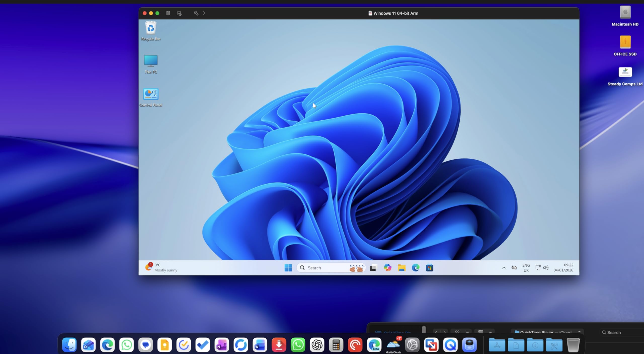Open the ENG UK language switcher
The width and height of the screenshot is (644, 354).
point(526,268)
